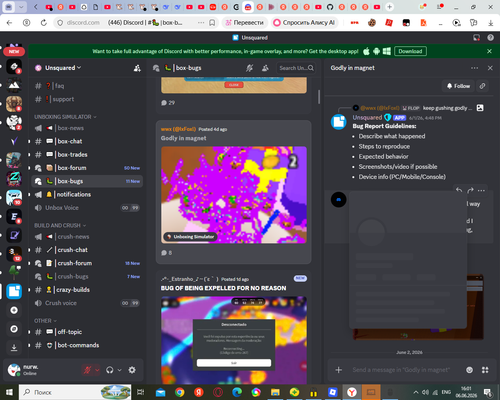Copy link to the Godly in magnet thread
The width and height of the screenshot is (500, 400).
point(482,86)
